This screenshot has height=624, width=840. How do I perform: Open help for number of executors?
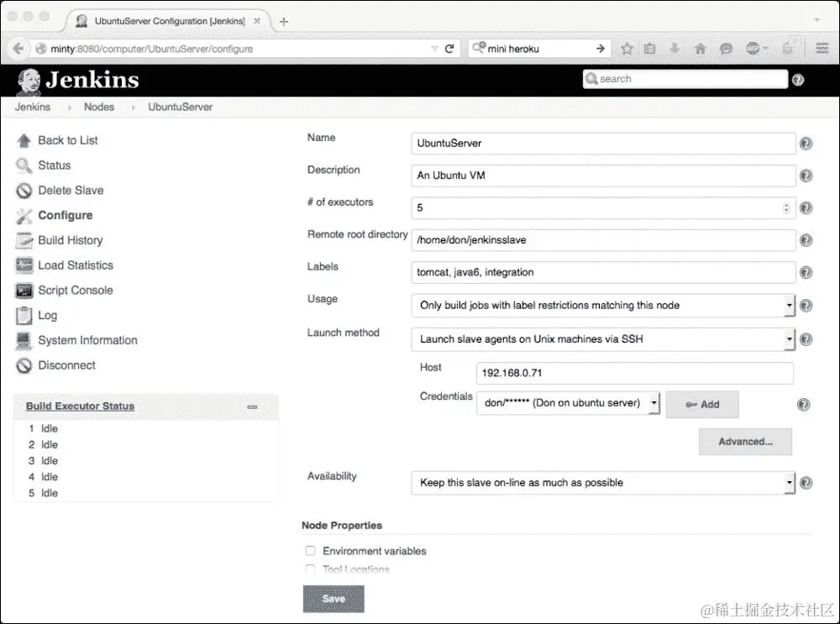806,207
